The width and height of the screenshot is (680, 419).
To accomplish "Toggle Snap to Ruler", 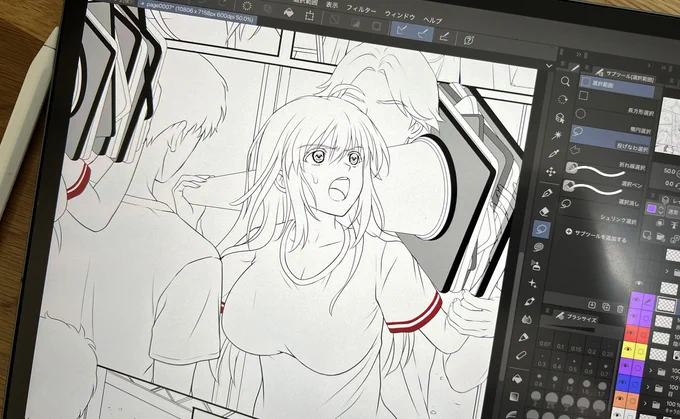I will coord(402,30).
